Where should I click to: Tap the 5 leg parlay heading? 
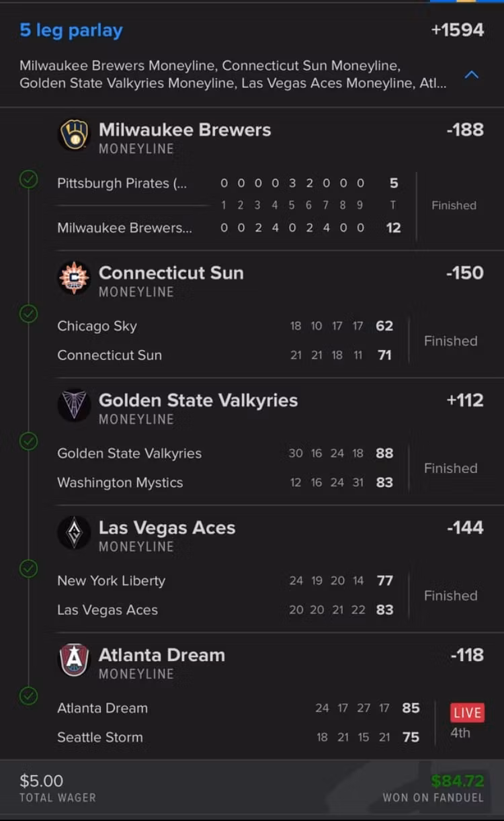coord(71,30)
